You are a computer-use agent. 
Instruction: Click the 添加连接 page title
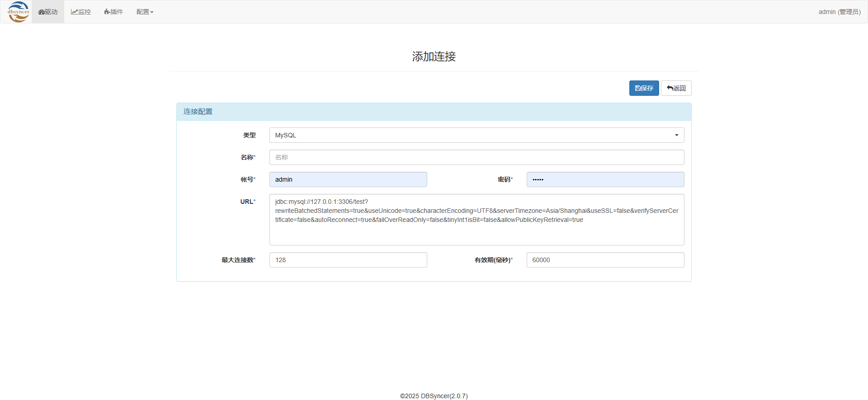click(434, 56)
